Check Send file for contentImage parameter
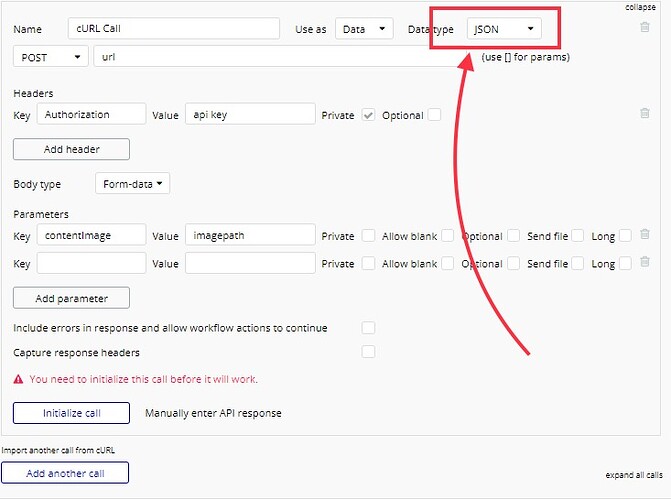 (x=577, y=235)
